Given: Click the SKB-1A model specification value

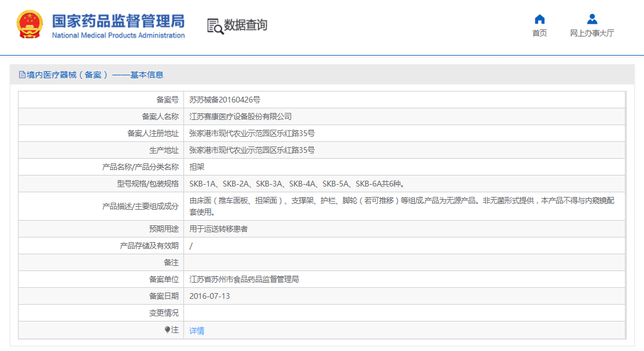Looking at the screenshot, I should [297, 184].
